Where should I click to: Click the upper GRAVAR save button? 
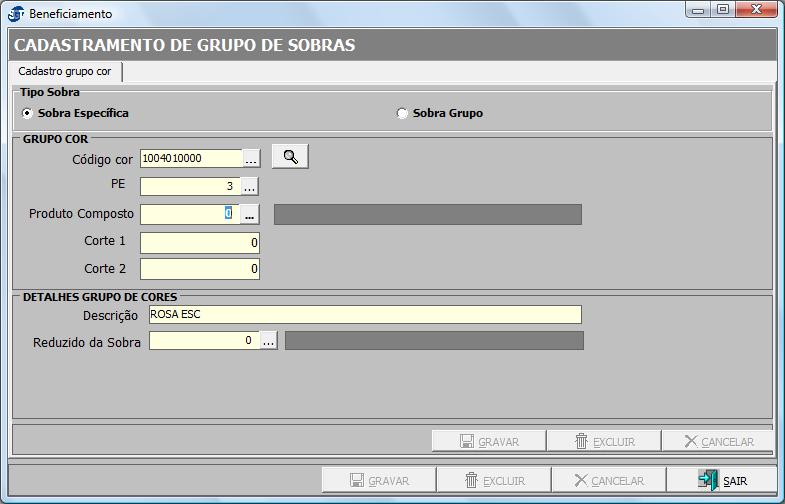pyautogui.click(x=489, y=441)
